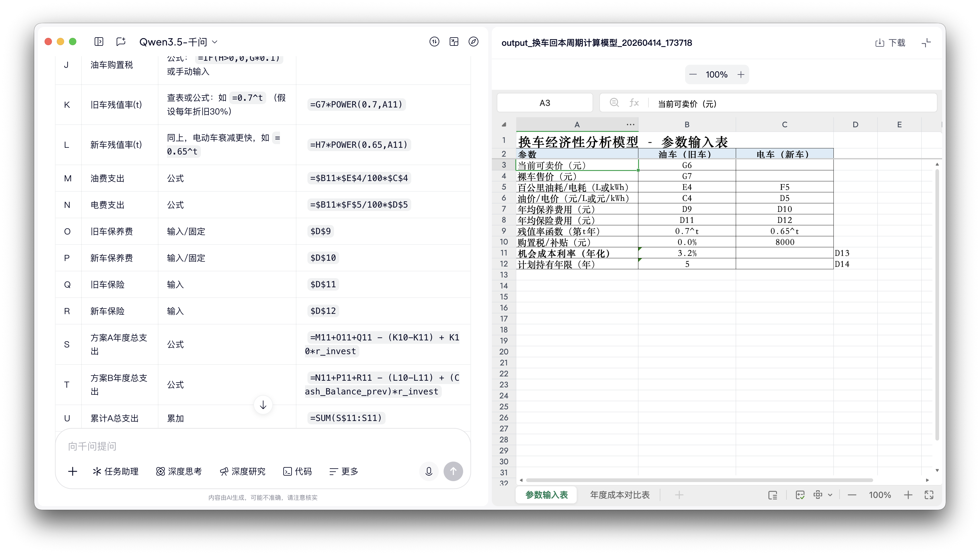Start a new chat conversation
This screenshot has width=980, height=555.
click(121, 42)
